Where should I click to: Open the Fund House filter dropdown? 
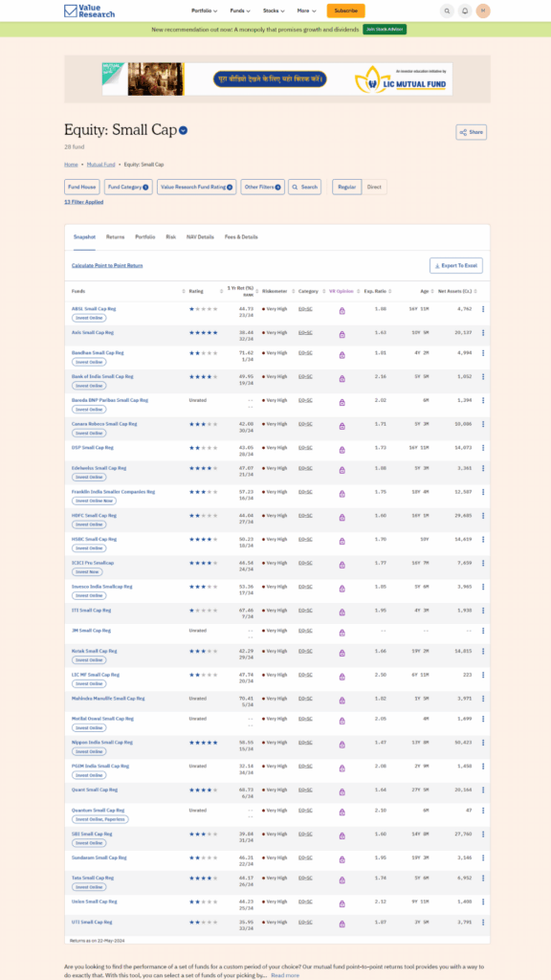click(x=82, y=187)
